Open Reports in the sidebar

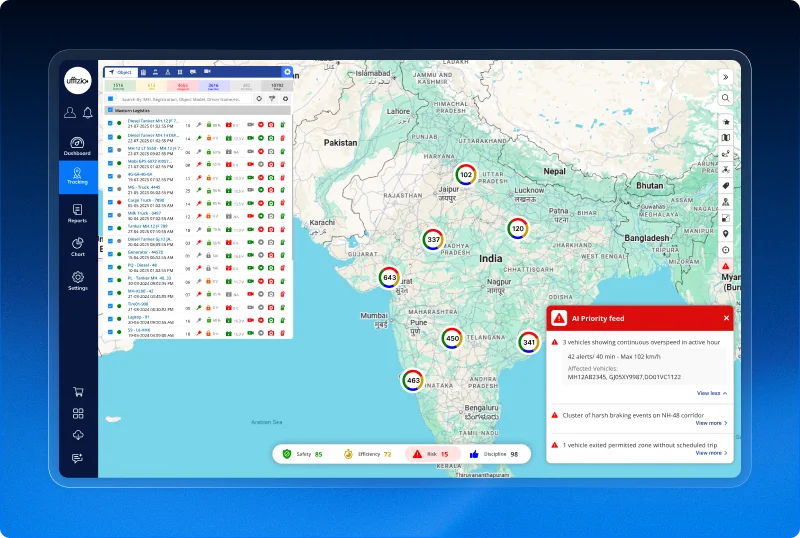pyautogui.click(x=78, y=213)
